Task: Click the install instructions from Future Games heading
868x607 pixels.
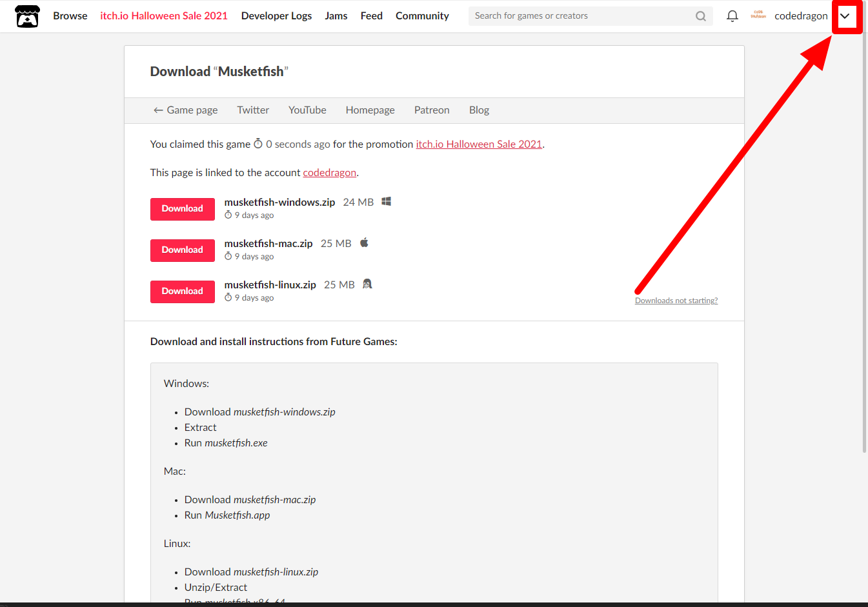Action: tap(274, 342)
